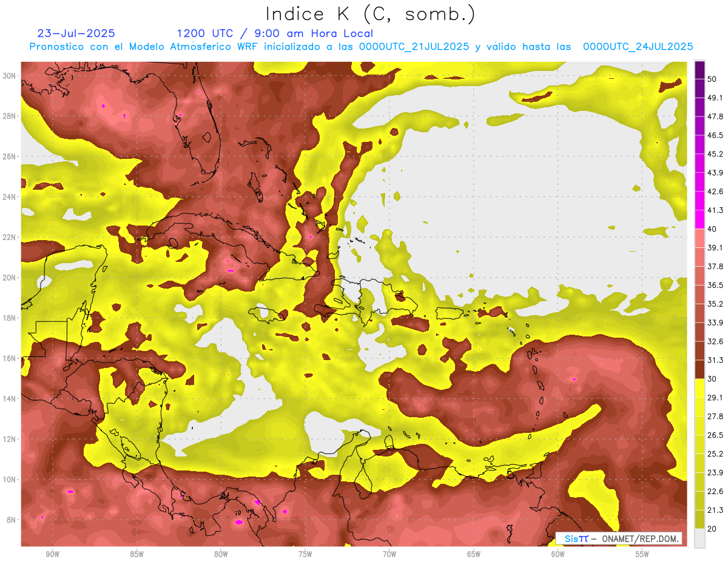Select the latitude label "28N"
Viewport: 728px width, 562px height.
tap(9, 116)
